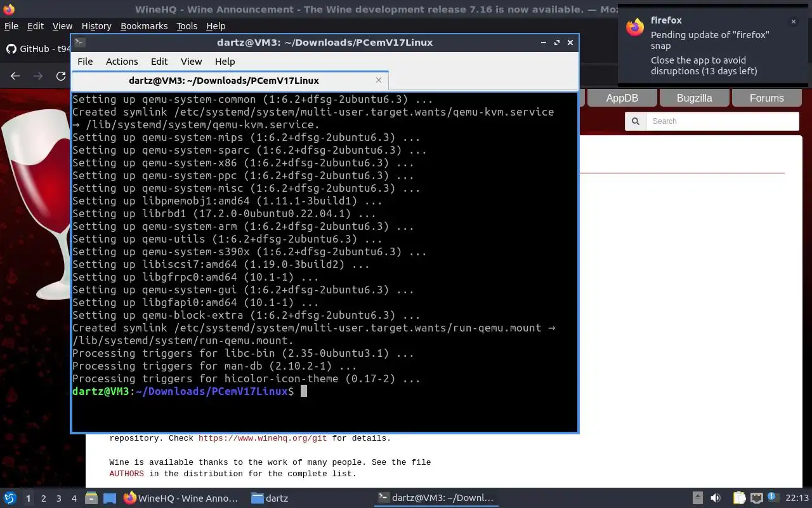Click the WineHQ search magnifier button
This screenshot has height=508, width=812.
[635, 121]
